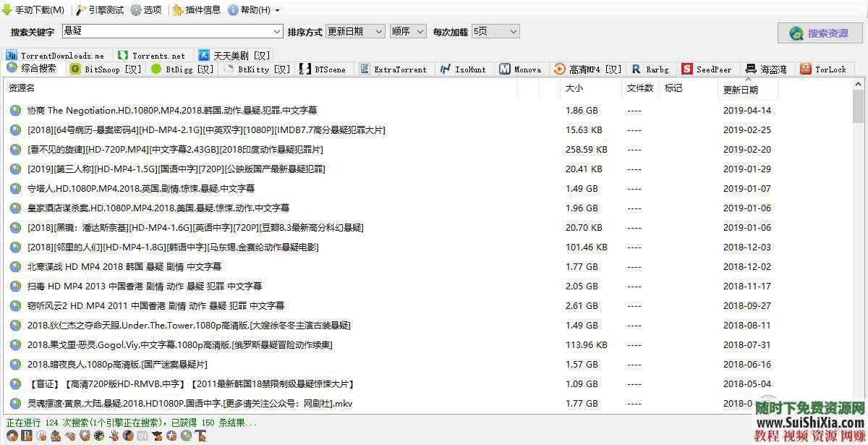Click the green BtDigg engine icon
Image resolution: width=868 pixels, height=445 pixels.
pos(156,69)
